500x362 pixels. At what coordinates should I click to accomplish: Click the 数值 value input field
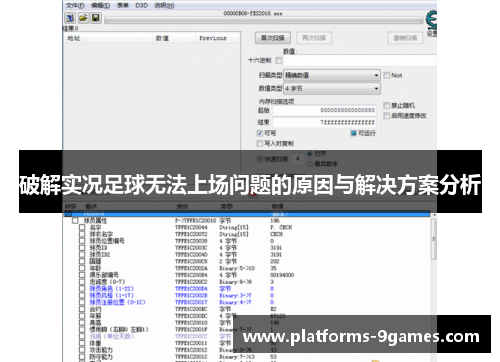click(360, 60)
